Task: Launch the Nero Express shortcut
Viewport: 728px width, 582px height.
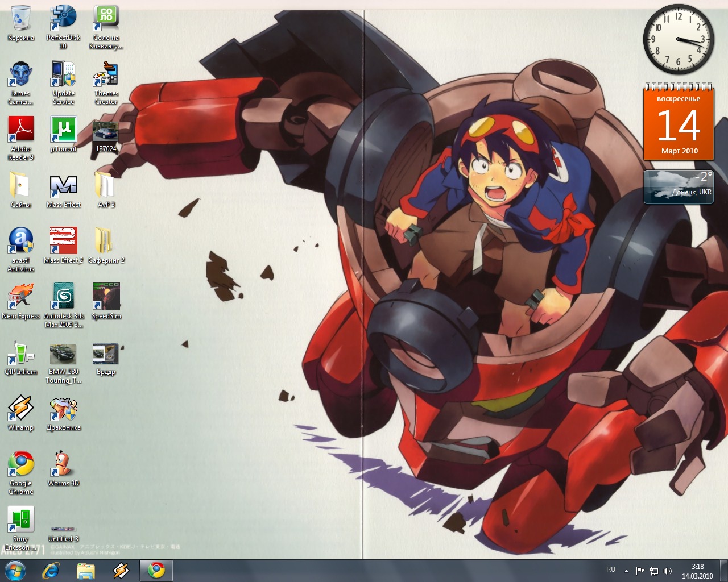Action: click(x=21, y=301)
